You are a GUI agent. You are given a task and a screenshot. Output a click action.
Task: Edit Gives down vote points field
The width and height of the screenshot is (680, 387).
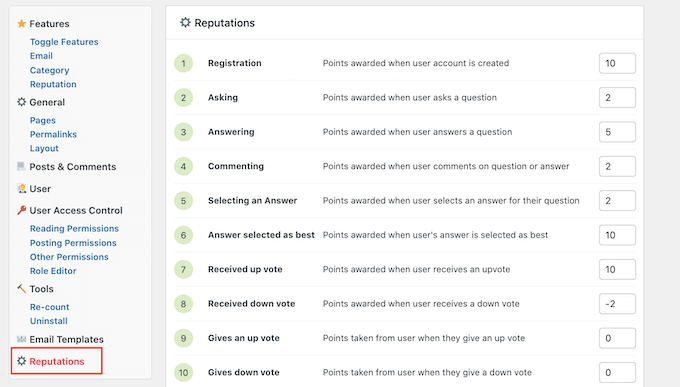coord(617,372)
